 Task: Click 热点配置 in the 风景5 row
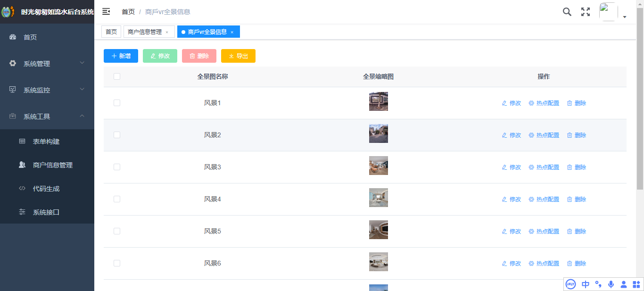[x=544, y=231]
